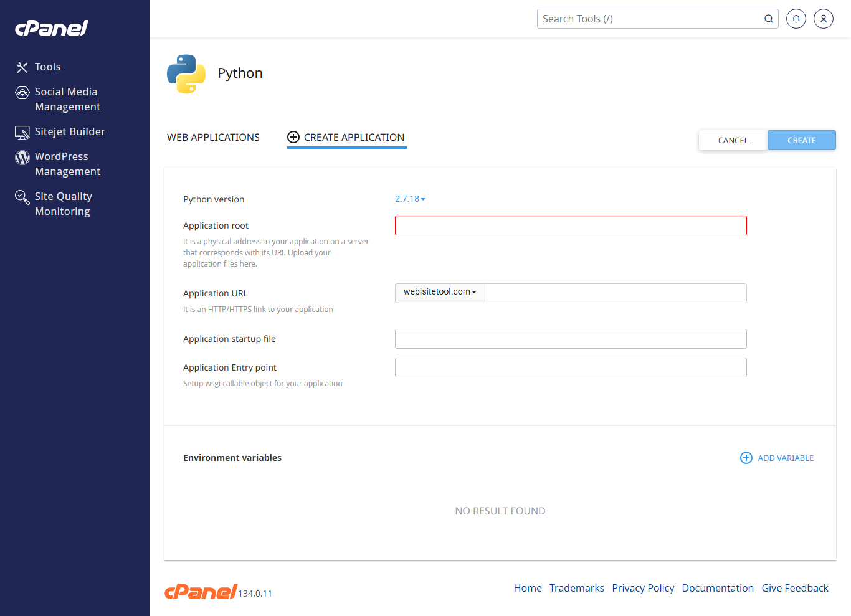Click the Site Quality Monitoring magnifier icon
This screenshot has height=616, width=851.
[x=22, y=197]
